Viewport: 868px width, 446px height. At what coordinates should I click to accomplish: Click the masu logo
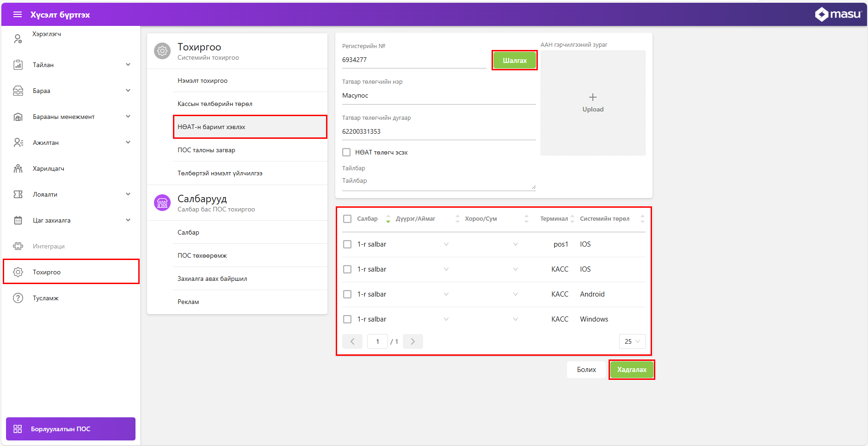point(838,14)
